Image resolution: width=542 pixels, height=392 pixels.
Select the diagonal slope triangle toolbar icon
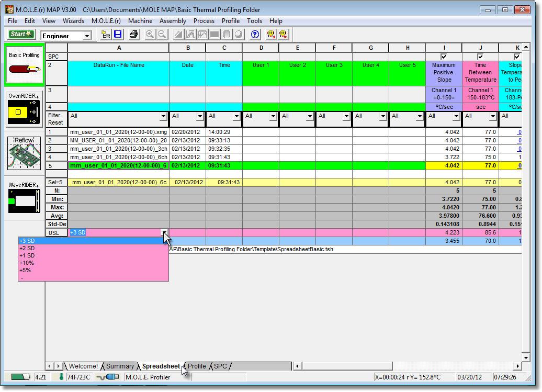coord(178,34)
